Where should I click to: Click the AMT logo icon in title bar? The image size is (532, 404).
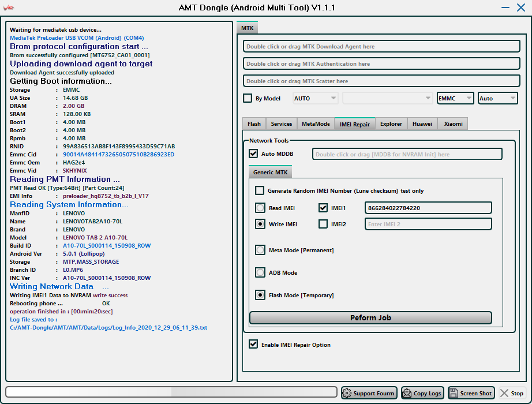click(9, 8)
